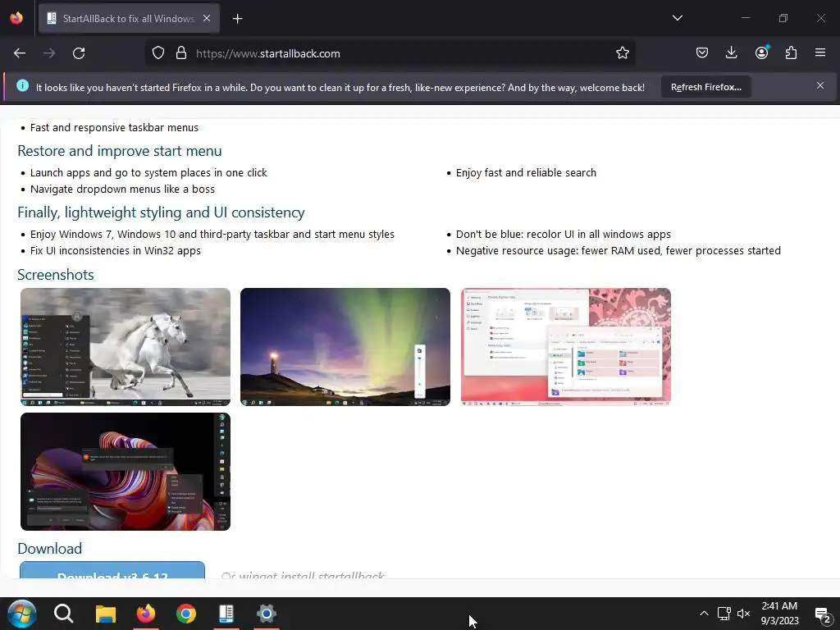Launch Google Chrome from taskbar
This screenshot has height=630, width=840.
pyautogui.click(x=186, y=614)
